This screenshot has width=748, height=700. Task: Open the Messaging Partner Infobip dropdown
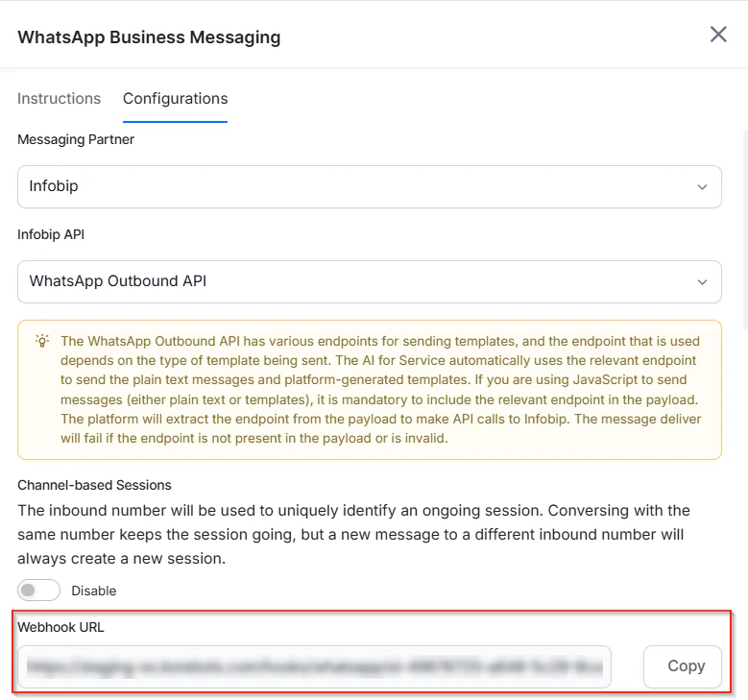[370, 186]
